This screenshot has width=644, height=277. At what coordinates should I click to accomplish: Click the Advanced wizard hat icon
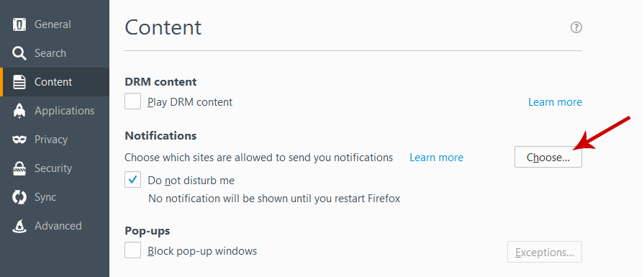[x=19, y=226]
